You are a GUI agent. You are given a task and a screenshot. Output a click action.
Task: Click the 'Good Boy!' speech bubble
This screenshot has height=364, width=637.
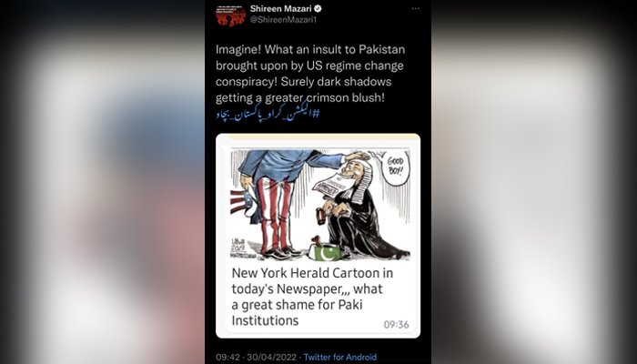[x=395, y=166]
